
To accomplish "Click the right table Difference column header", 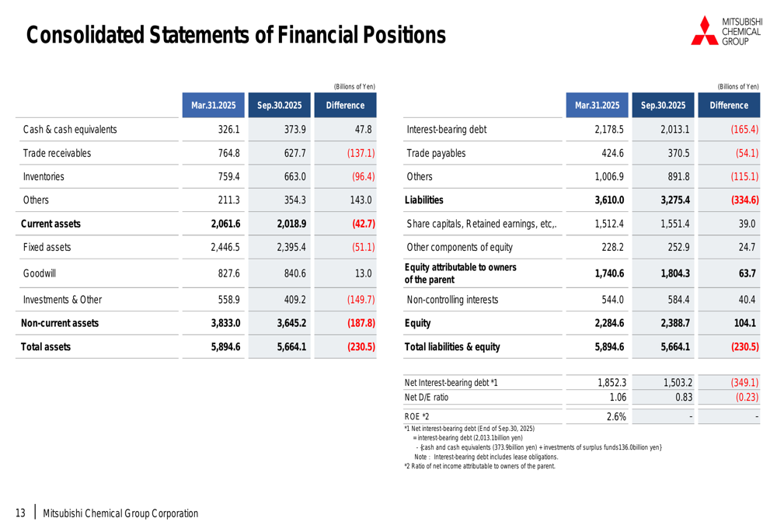I will (x=729, y=105).
